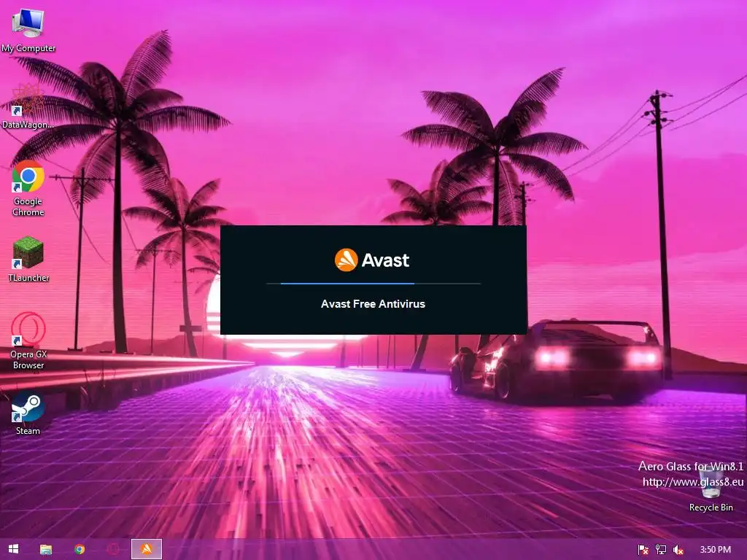The image size is (747, 560).
Task: Click the 'Avast Free Antivirus' text
Action: (x=373, y=304)
